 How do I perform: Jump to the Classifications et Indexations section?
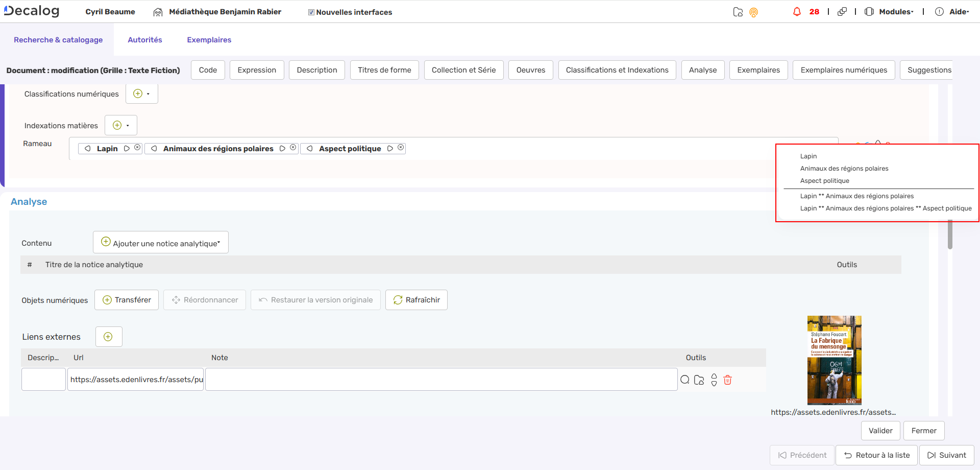tap(617, 69)
